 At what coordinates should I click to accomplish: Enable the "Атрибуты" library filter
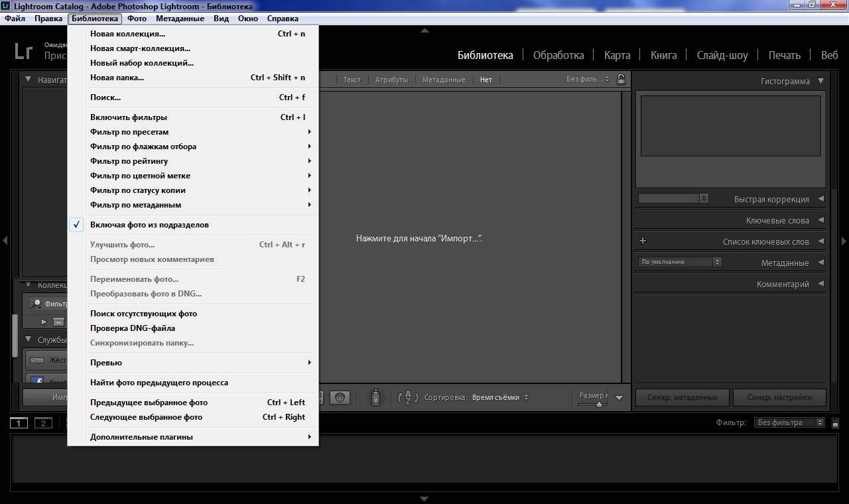click(x=391, y=80)
